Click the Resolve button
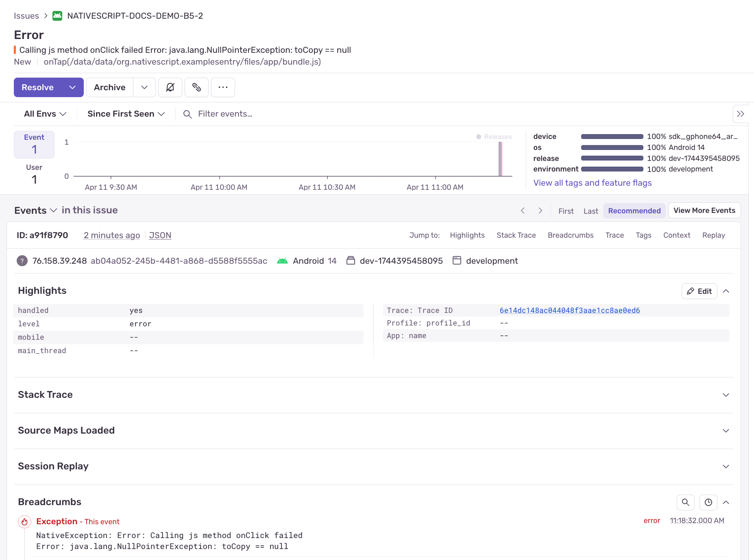 pos(37,87)
